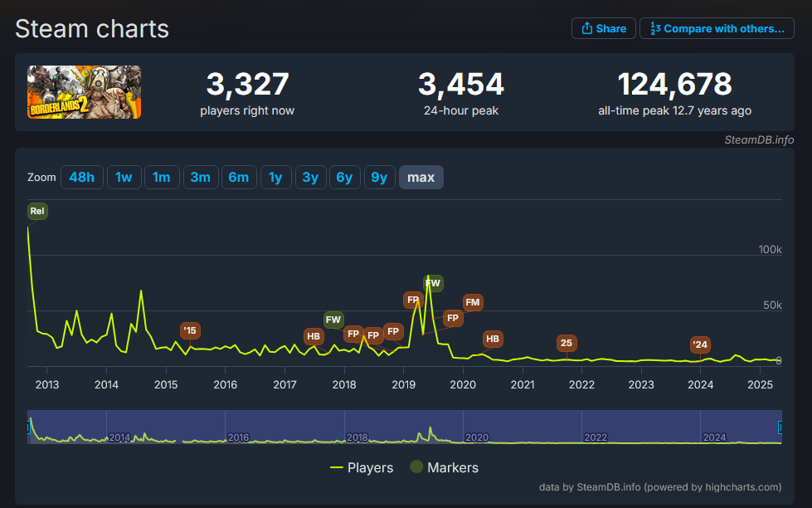
Task: Select the FW marker at the 2019 peak
Action: pos(432,283)
